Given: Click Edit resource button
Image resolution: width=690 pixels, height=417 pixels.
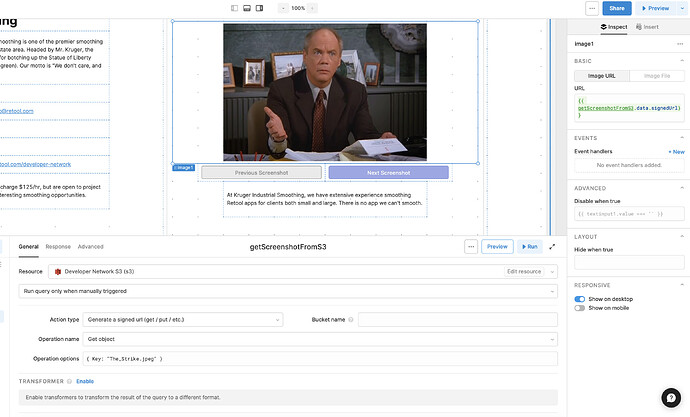Looking at the screenshot, I should click(524, 272).
